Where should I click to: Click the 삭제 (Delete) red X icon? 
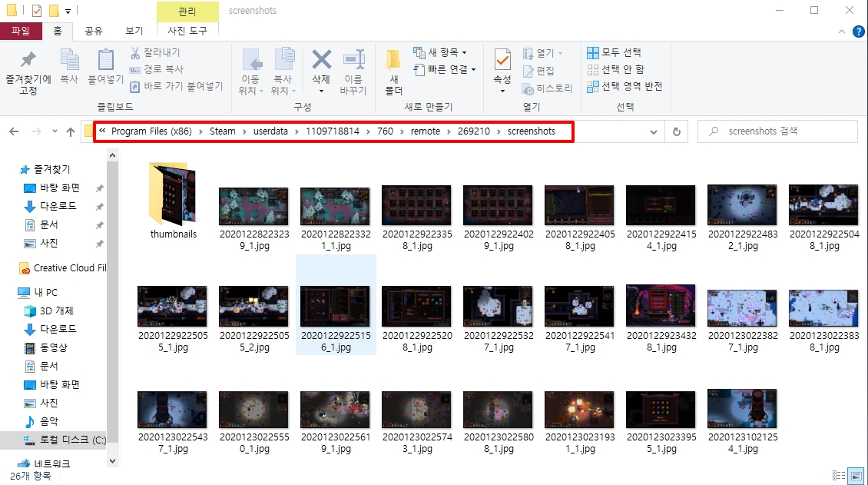point(321,59)
